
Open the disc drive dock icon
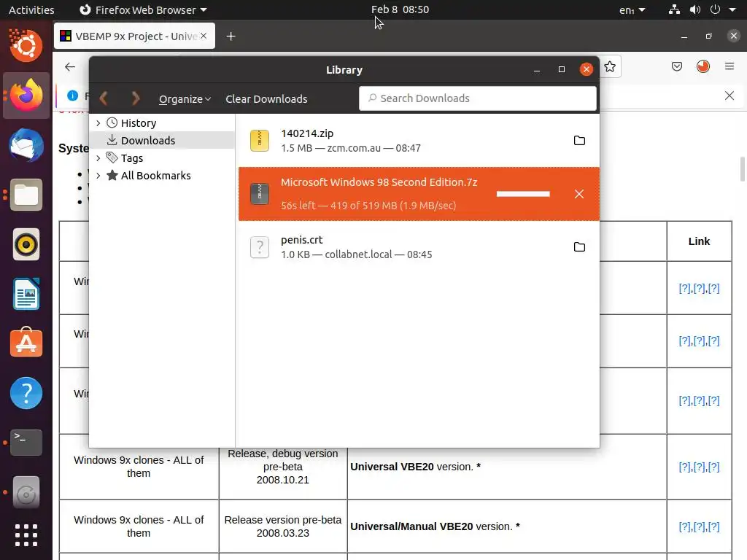pyautogui.click(x=26, y=492)
